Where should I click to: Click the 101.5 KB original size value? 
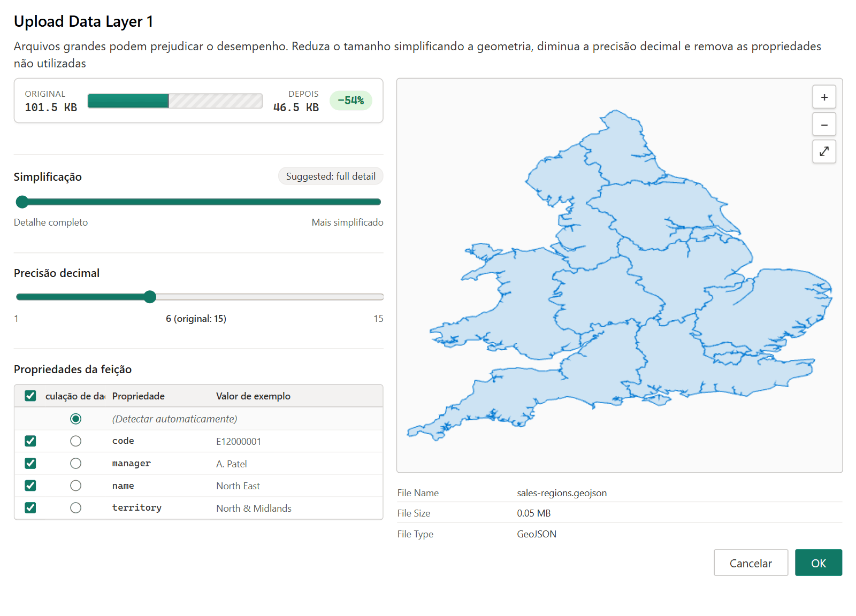pos(51,107)
